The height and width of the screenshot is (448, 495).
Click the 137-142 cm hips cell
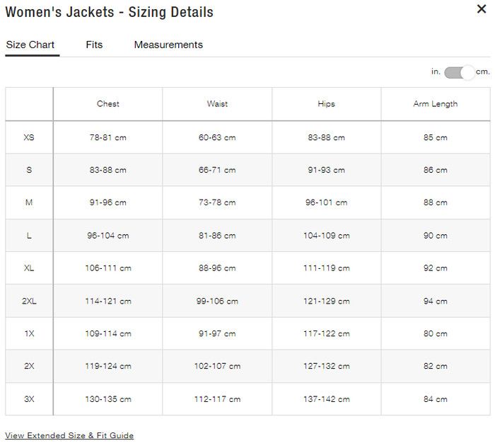tap(326, 399)
